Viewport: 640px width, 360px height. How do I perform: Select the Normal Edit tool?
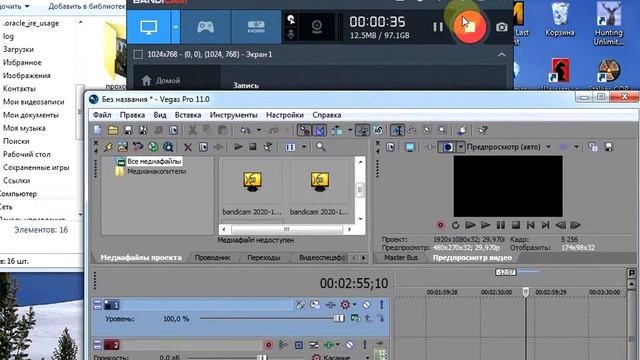397,130
